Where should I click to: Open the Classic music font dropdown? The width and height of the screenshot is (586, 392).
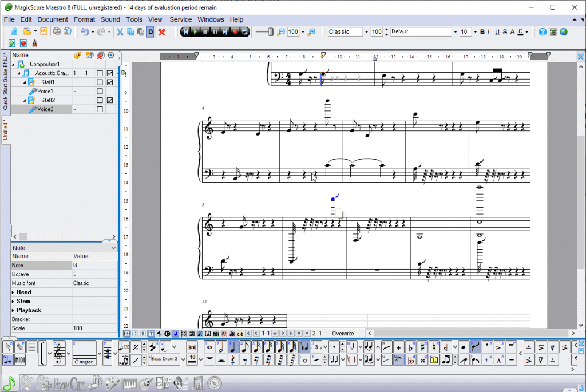(367, 31)
